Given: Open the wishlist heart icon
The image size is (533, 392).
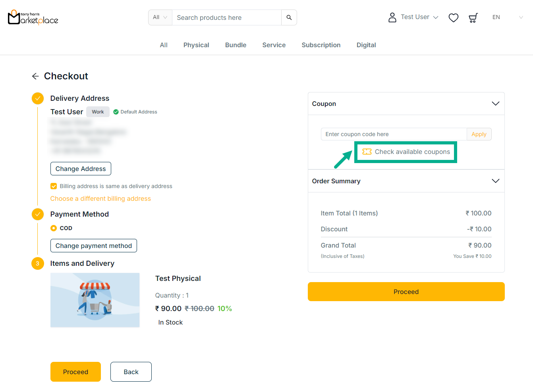Looking at the screenshot, I should pos(453,17).
